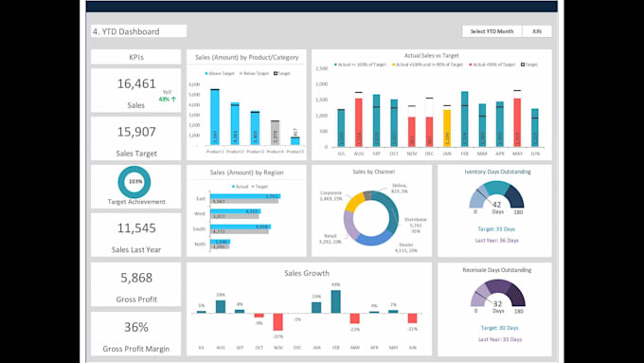Select the Product 1 bar
Screen dimensions: 644x363
pos(215,118)
